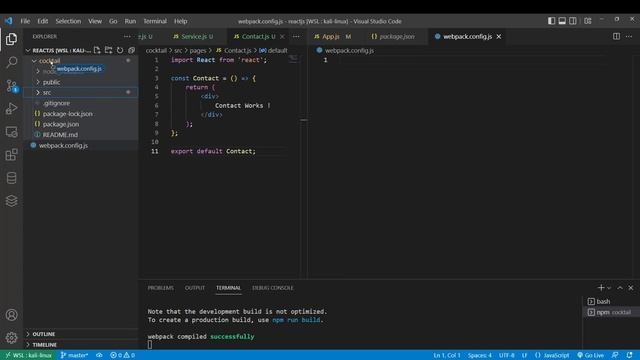640x360 pixels.
Task: Switch to the PROBLEMS panel tab
Action: (160, 288)
